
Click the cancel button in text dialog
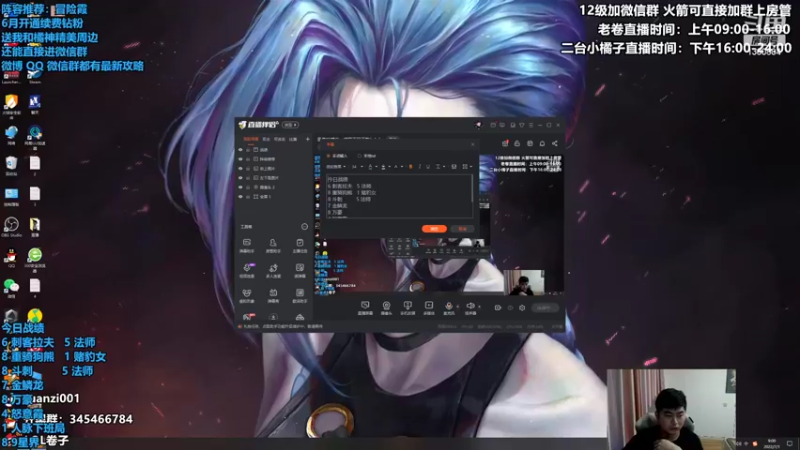(462, 229)
